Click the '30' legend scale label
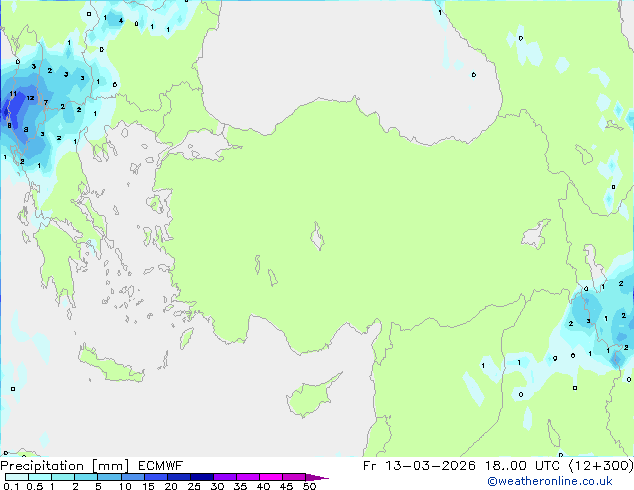Image resolution: width=634 pixels, height=490 pixels. point(217,486)
